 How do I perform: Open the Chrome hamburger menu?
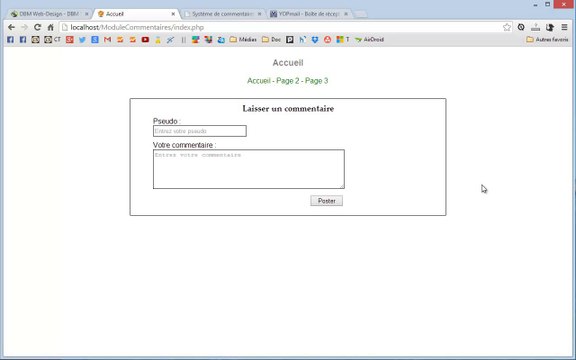pos(565,27)
